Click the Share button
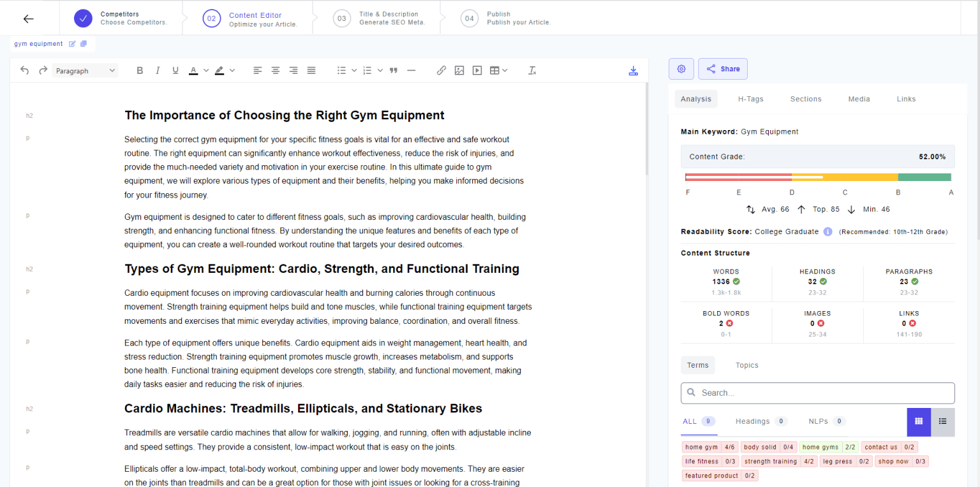Viewport: 980px width, 487px height. pos(723,69)
